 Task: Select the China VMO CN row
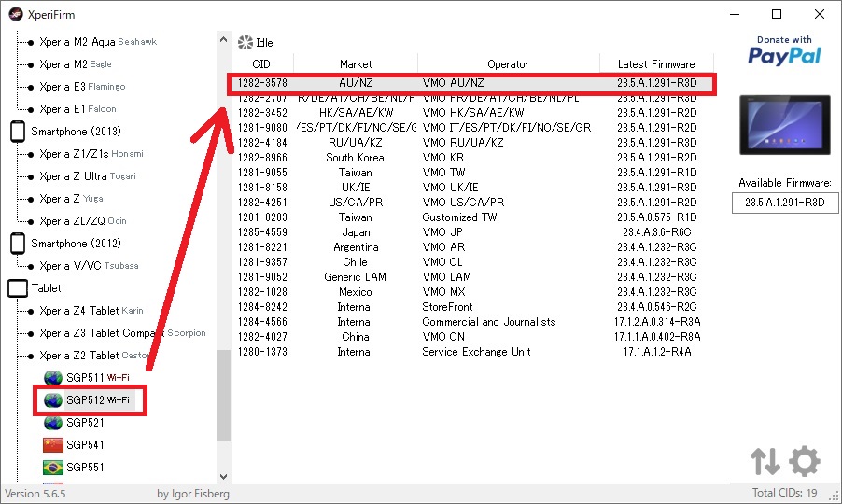[472, 337]
